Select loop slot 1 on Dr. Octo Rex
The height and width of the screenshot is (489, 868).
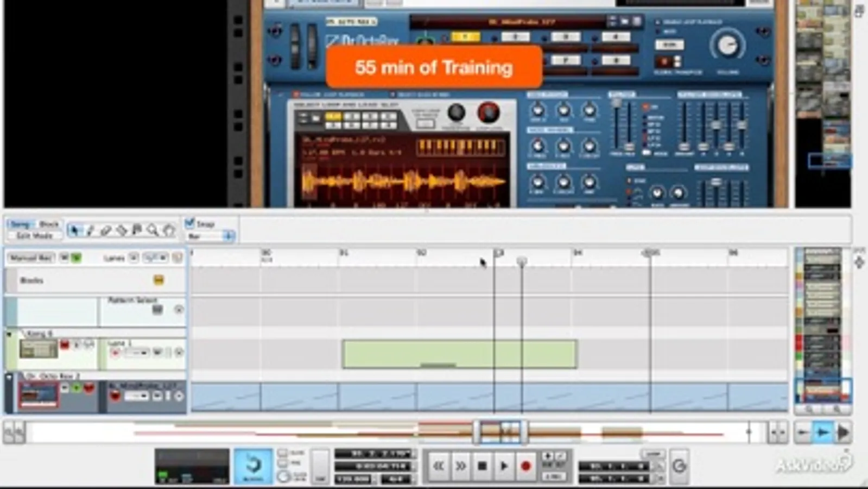pos(465,37)
